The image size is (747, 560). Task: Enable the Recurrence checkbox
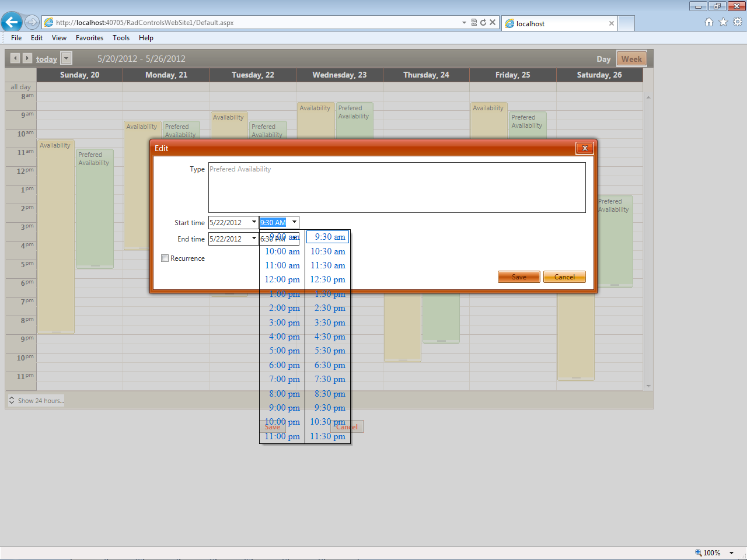tap(165, 258)
